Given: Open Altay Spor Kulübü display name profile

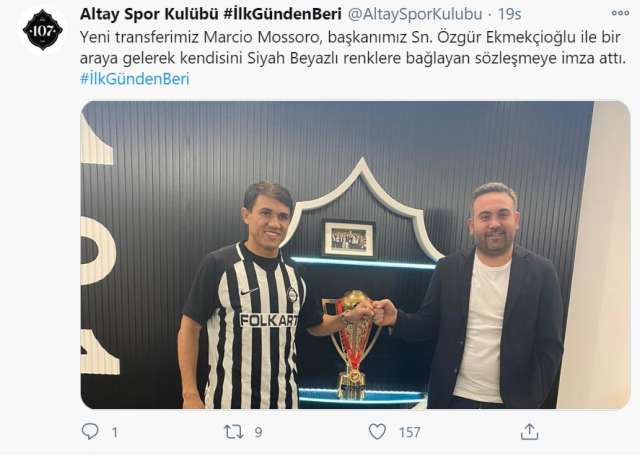Looking at the screenshot, I should click(211, 14).
